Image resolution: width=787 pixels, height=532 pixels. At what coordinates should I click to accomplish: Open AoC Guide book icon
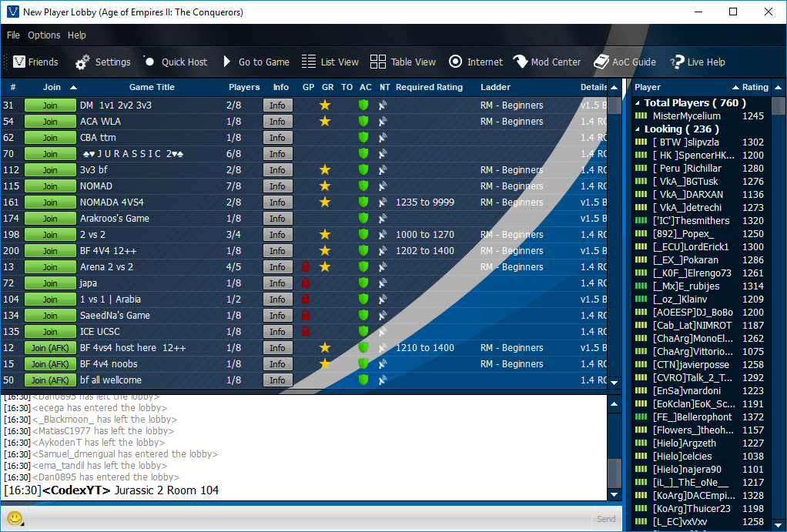tap(601, 62)
